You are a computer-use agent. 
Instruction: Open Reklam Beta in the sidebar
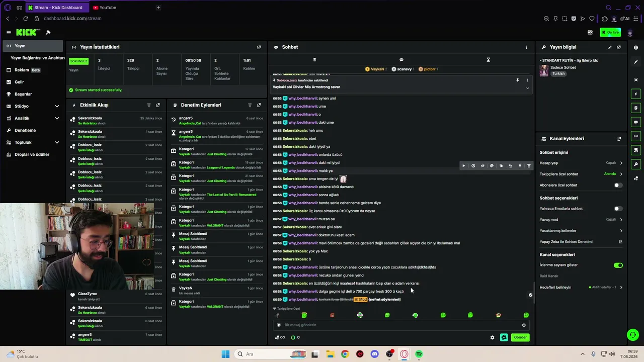pos(33,70)
